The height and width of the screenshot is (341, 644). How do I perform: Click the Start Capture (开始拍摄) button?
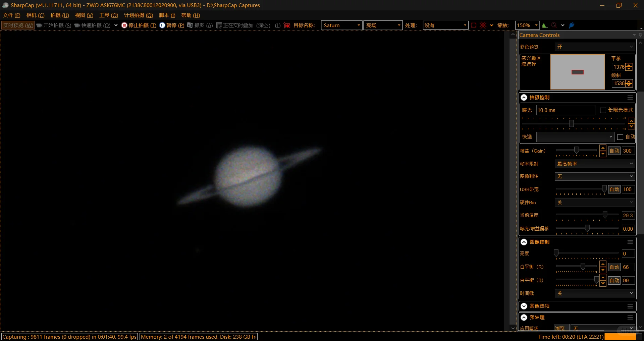54,25
